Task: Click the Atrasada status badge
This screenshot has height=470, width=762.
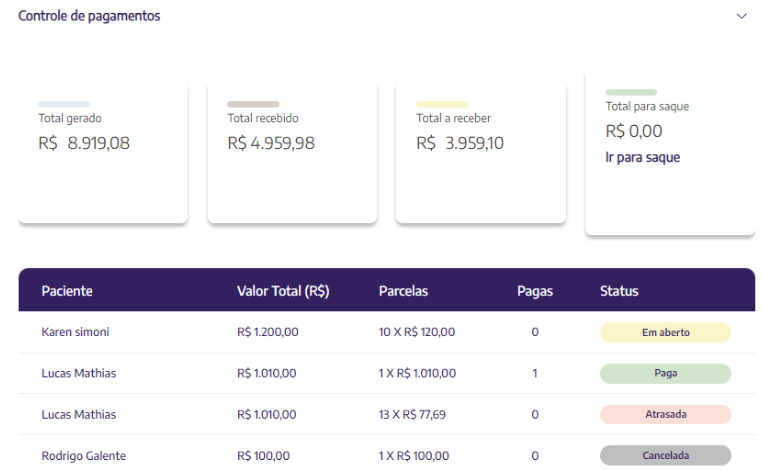Action: 665,415
